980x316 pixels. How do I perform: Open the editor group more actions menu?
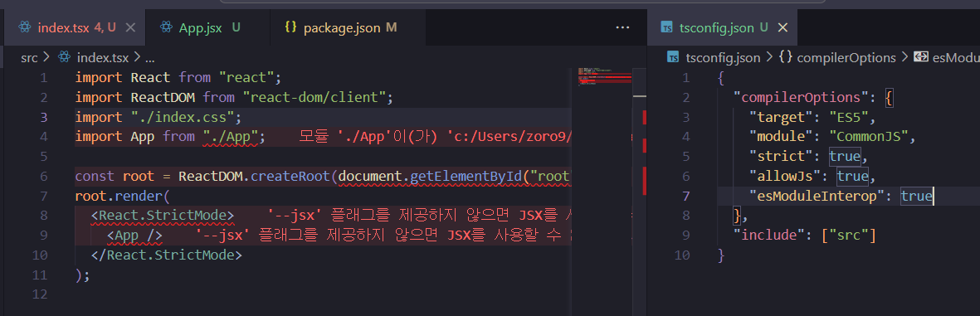tap(622, 27)
